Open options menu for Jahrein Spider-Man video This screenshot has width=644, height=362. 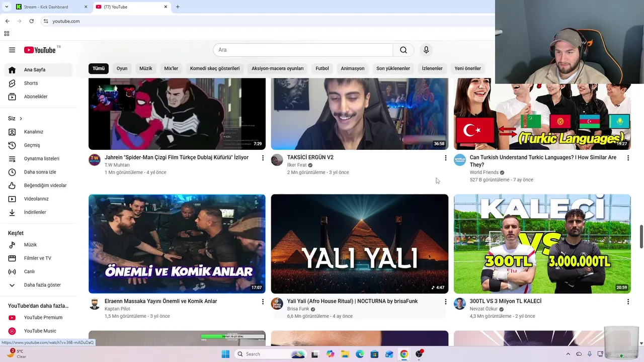point(263,158)
